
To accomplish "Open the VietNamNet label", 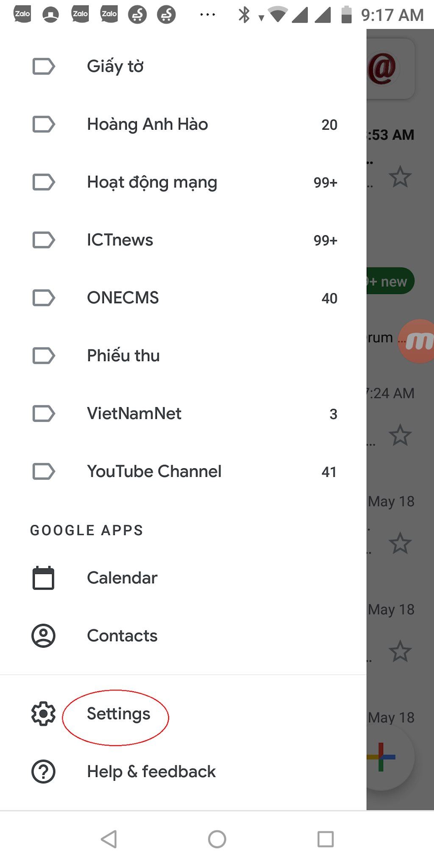I will (x=134, y=414).
